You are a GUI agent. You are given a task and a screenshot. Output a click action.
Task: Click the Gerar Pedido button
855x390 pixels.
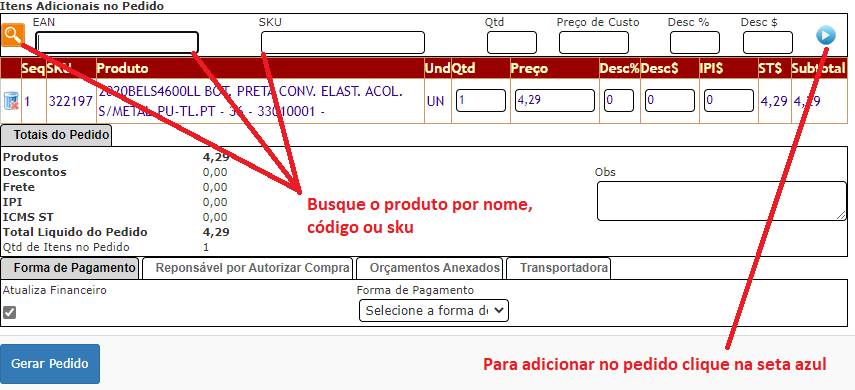50,364
